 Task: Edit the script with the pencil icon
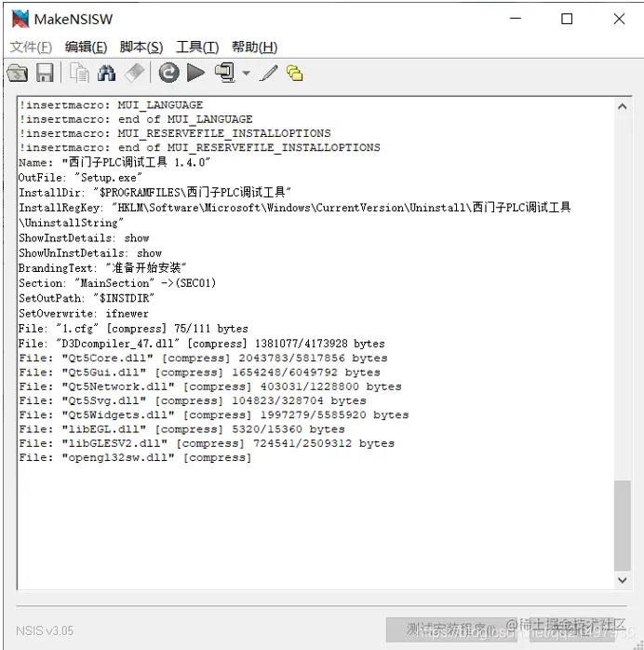[x=269, y=73]
